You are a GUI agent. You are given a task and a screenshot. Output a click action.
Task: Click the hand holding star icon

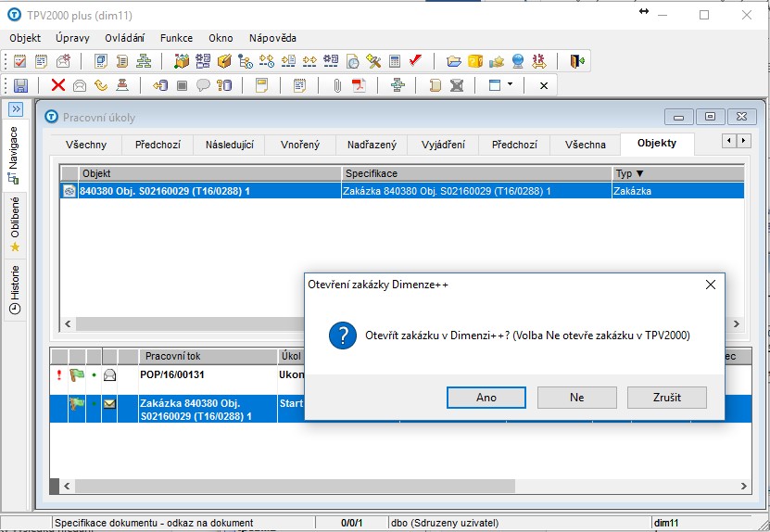coord(497,61)
